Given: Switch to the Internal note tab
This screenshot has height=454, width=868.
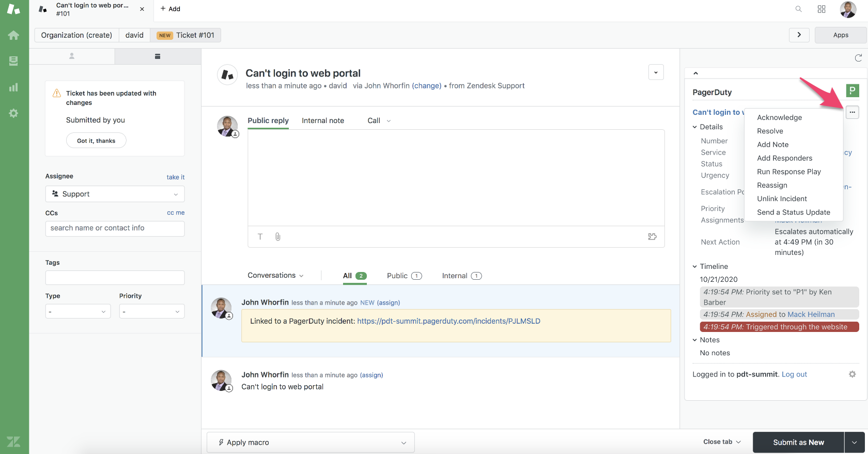Looking at the screenshot, I should click(322, 120).
